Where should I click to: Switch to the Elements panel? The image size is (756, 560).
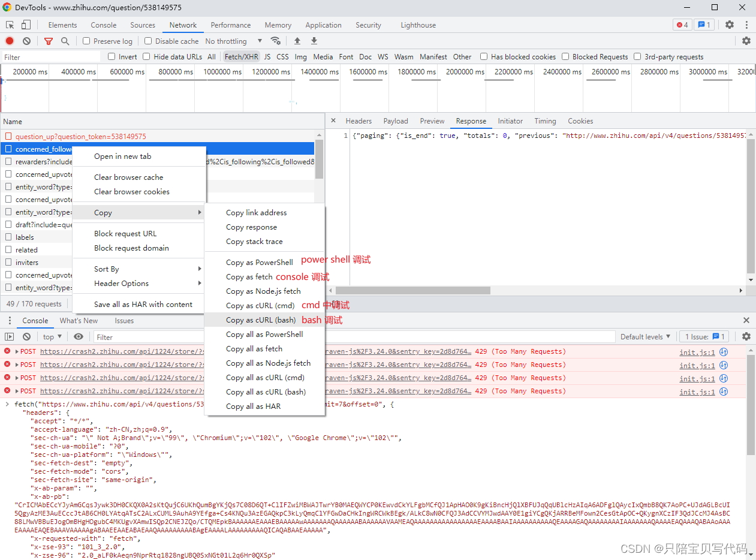coord(63,25)
